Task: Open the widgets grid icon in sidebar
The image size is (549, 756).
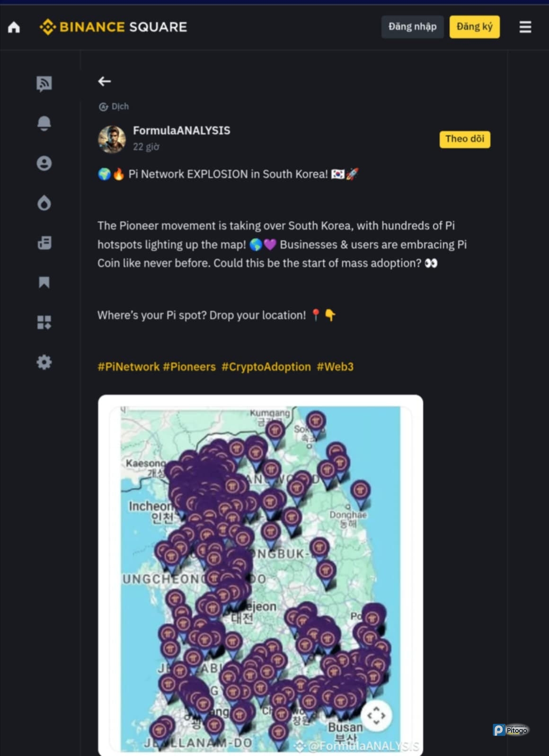Action: click(x=44, y=323)
